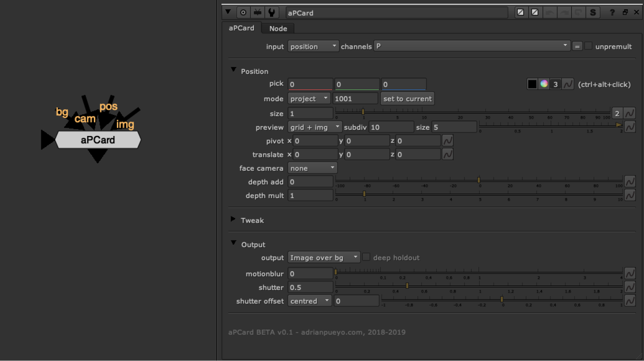
Task: Open animation menu for depth mult
Action: click(x=630, y=195)
